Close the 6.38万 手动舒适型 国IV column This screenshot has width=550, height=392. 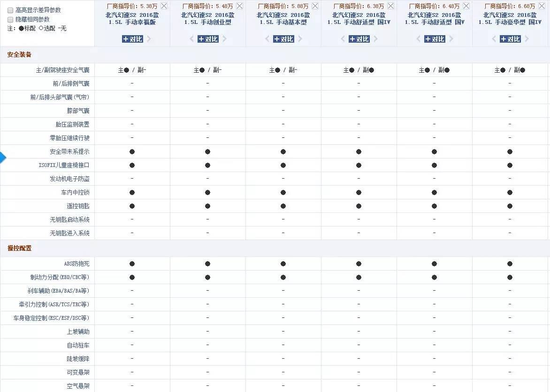pos(390,6)
